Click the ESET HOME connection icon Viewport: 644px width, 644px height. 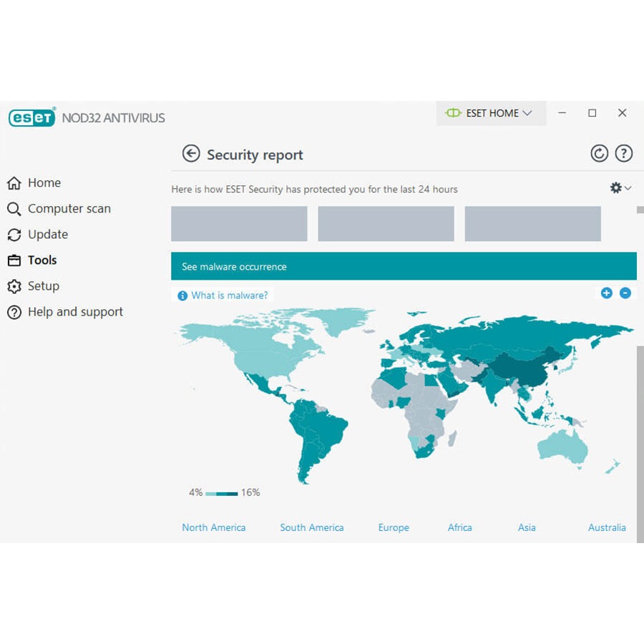tap(454, 113)
